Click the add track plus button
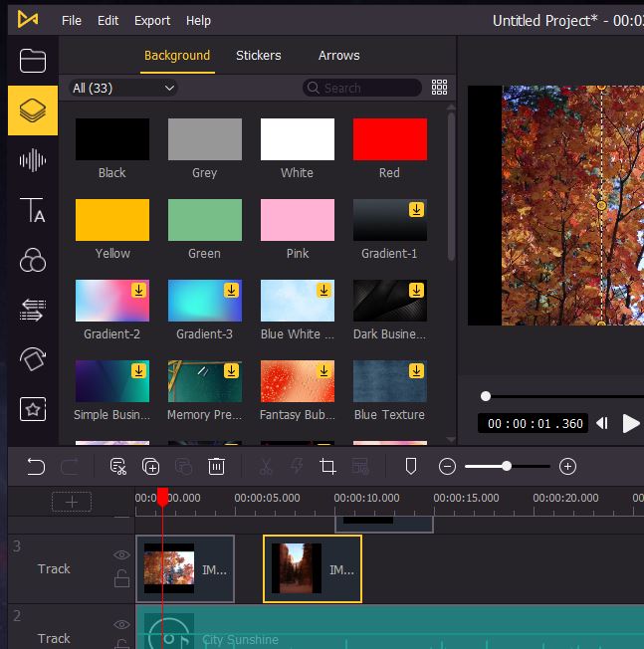Viewport: 644px width, 649px height. tap(72, 502)
